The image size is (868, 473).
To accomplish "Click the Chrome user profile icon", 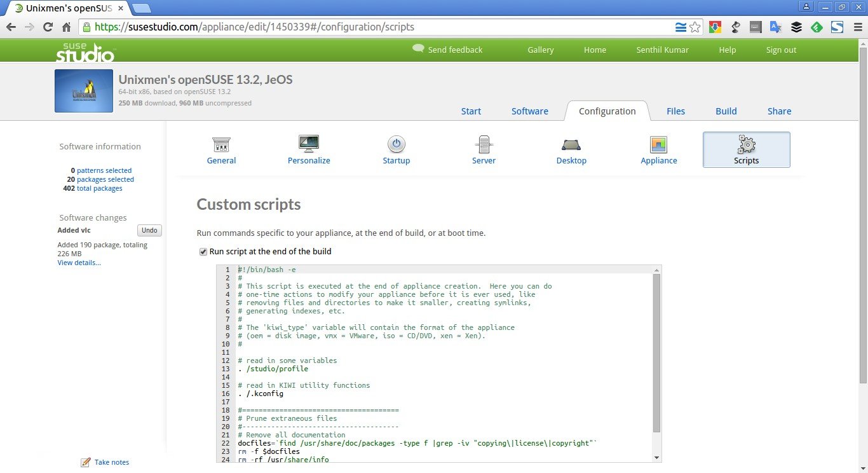I will 807,6.
